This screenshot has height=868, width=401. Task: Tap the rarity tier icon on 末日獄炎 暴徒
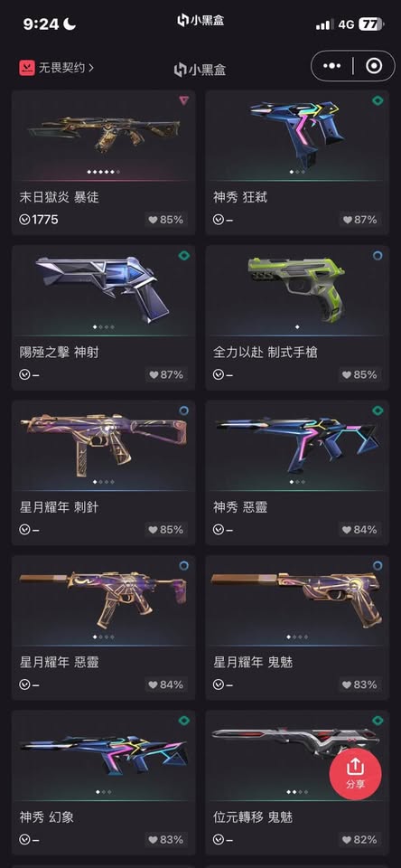(184, 100)
